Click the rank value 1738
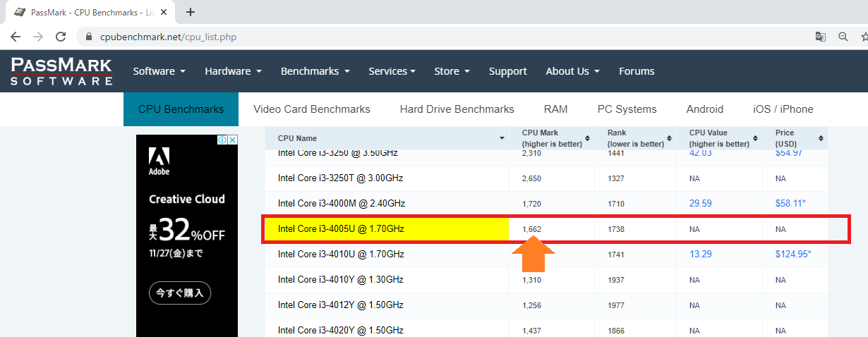 [615, 229]
